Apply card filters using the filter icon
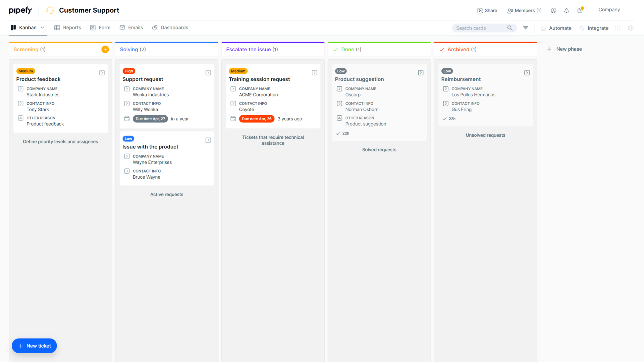This screenshot has height=362, width=644. 526,28
